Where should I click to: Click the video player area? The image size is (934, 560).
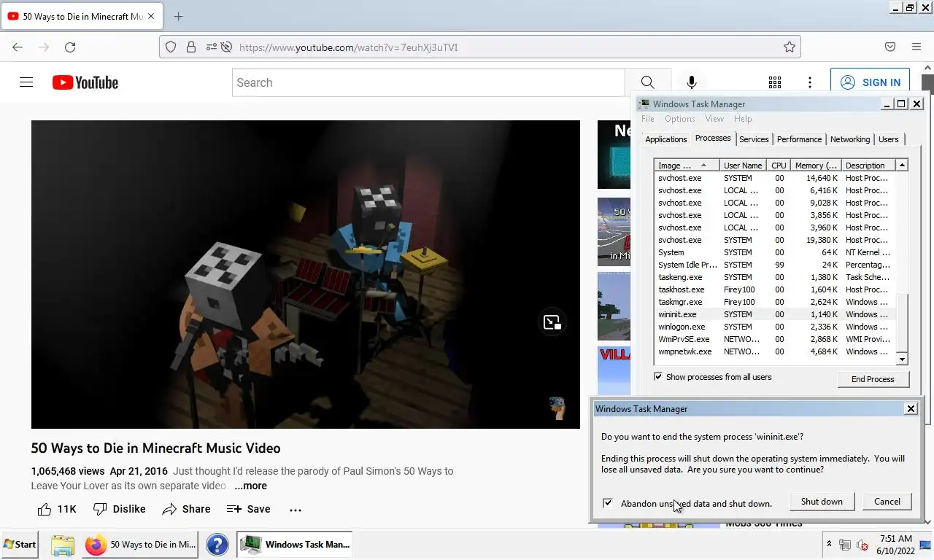(x=306, y=274)
